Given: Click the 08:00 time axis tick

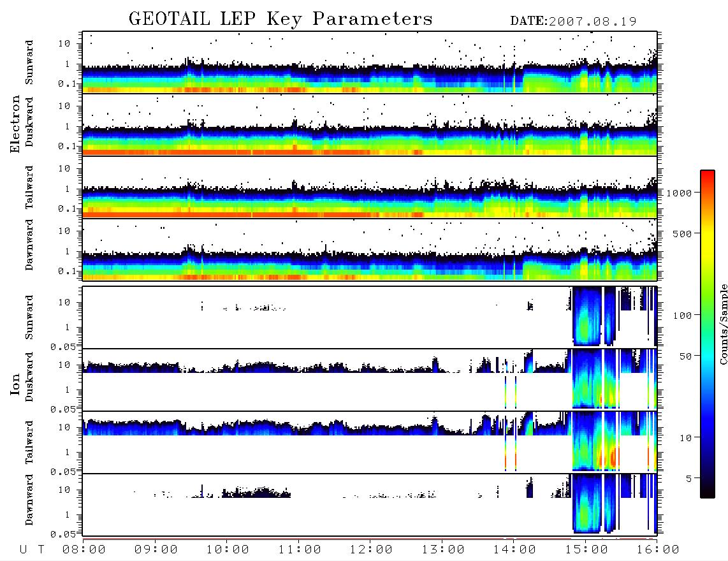Looking at the screenshot, I should pos(84,550).
